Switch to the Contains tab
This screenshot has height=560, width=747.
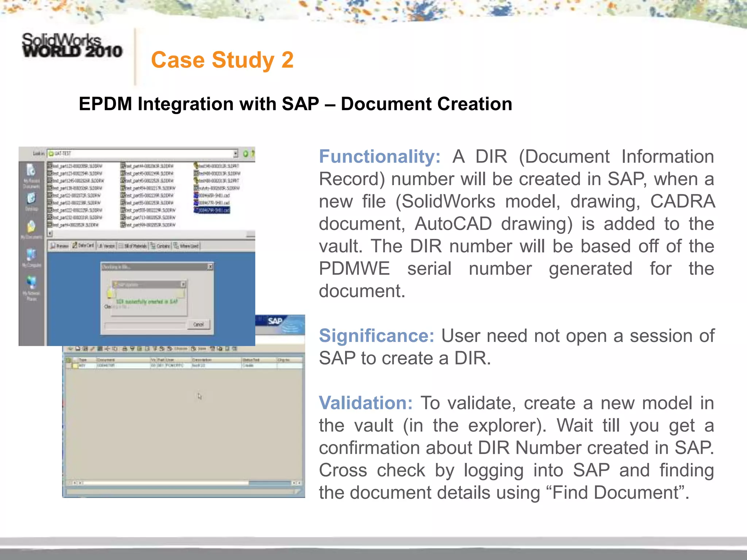(160, 246)
